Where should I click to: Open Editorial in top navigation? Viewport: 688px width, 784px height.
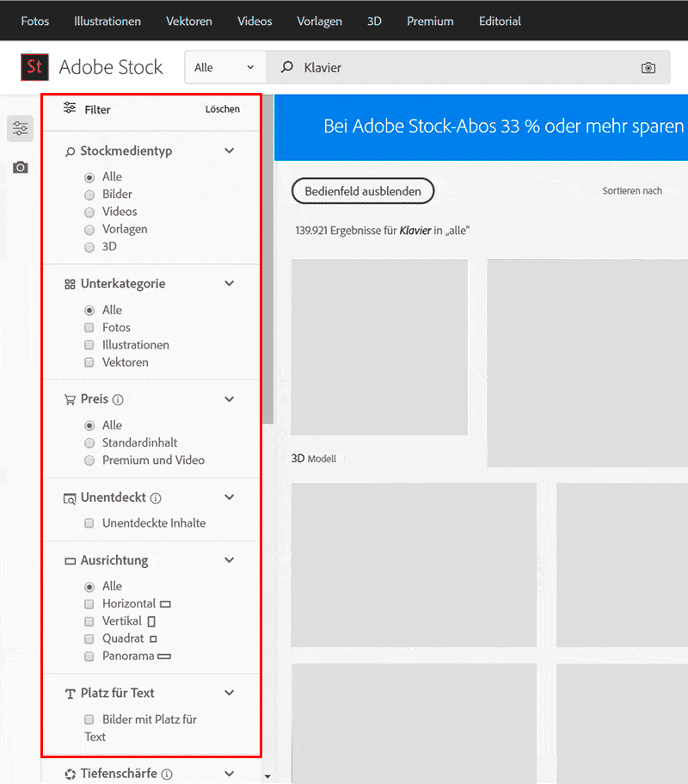pos(501,21)
